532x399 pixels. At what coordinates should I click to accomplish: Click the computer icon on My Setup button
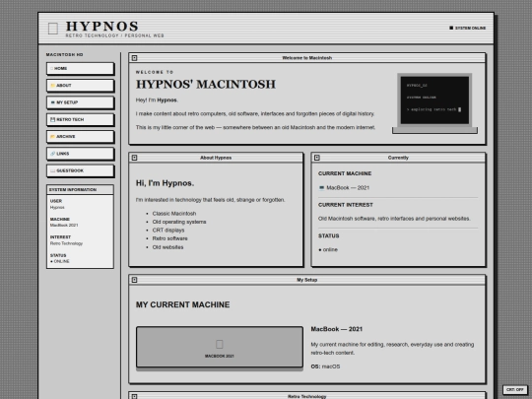tap(52, 102)
